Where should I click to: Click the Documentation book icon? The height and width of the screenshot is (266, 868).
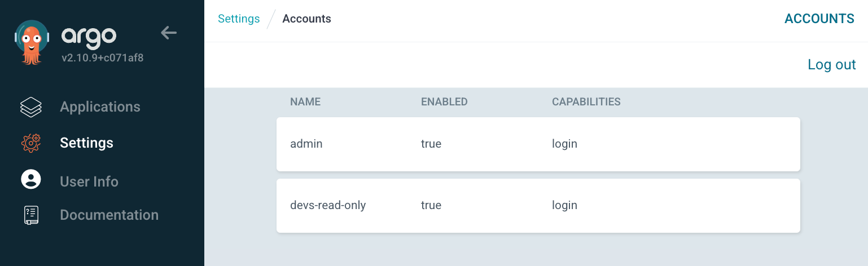(31, 215)
